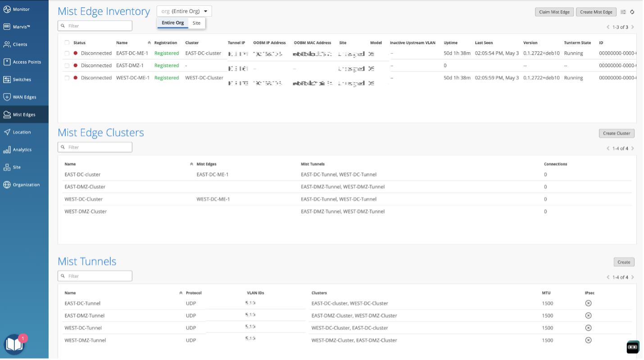Go to next page of Mist Edge Clusters
Screen dimensions: 644x360
click(x=632, y=148)
